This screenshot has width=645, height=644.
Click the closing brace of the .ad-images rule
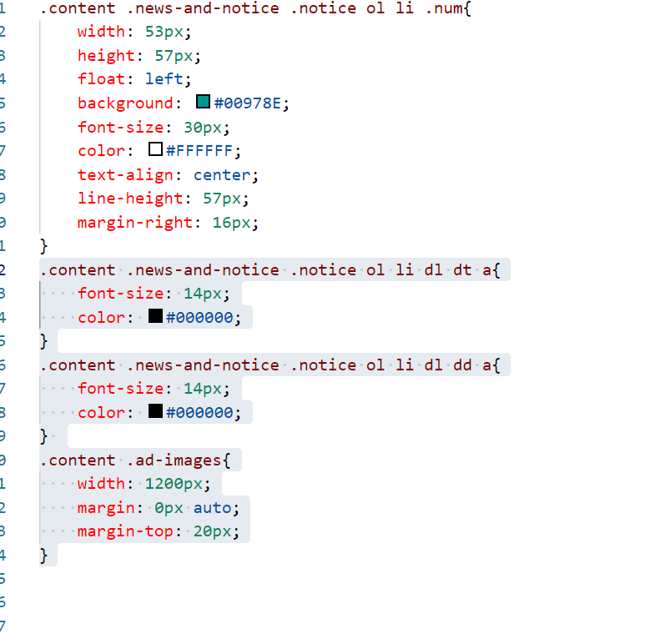click(44, 556)
